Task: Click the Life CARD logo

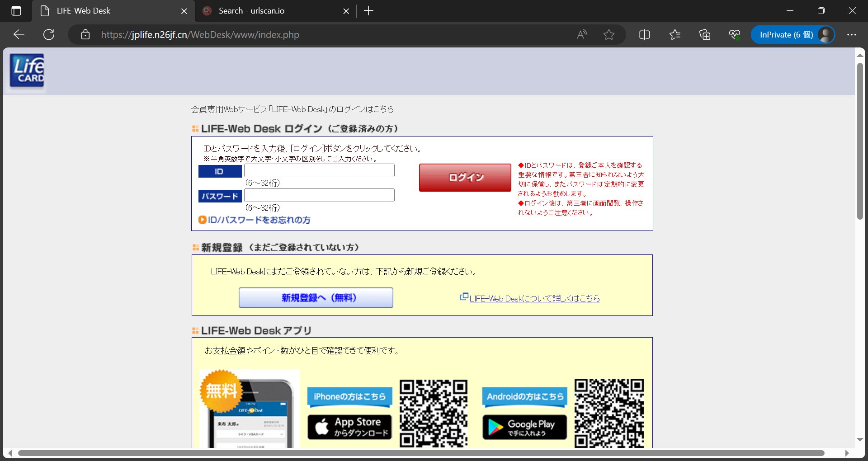Action: point(27,71)
